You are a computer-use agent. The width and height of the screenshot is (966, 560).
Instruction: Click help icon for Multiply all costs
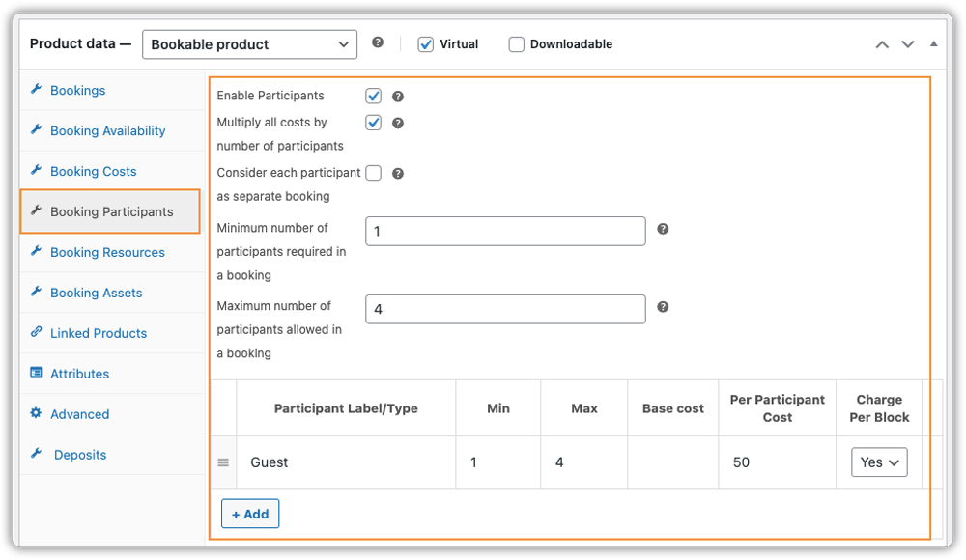(x=398, y=124)
